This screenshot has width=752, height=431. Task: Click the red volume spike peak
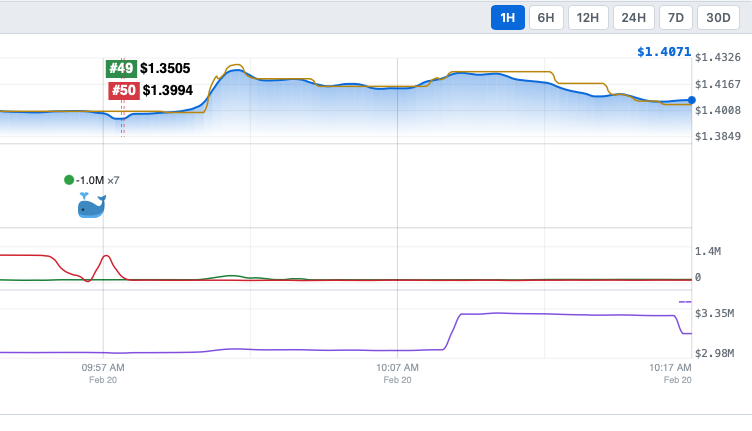coord(106,257)
